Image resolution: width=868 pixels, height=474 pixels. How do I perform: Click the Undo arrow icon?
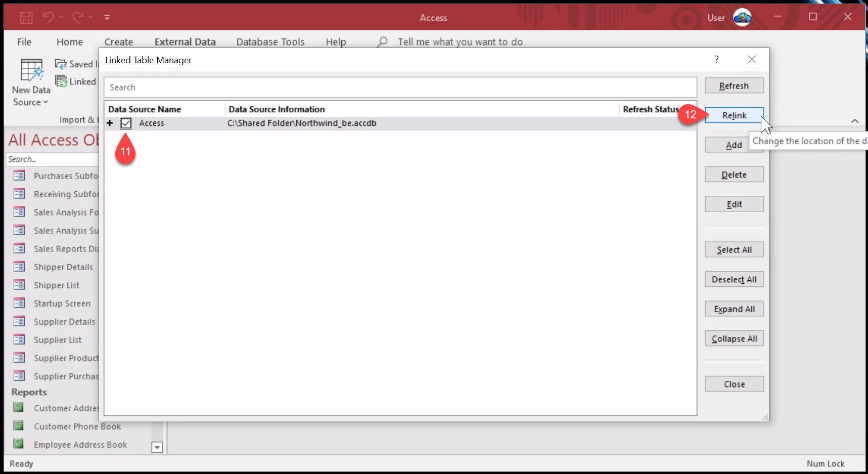coord(48,17)
